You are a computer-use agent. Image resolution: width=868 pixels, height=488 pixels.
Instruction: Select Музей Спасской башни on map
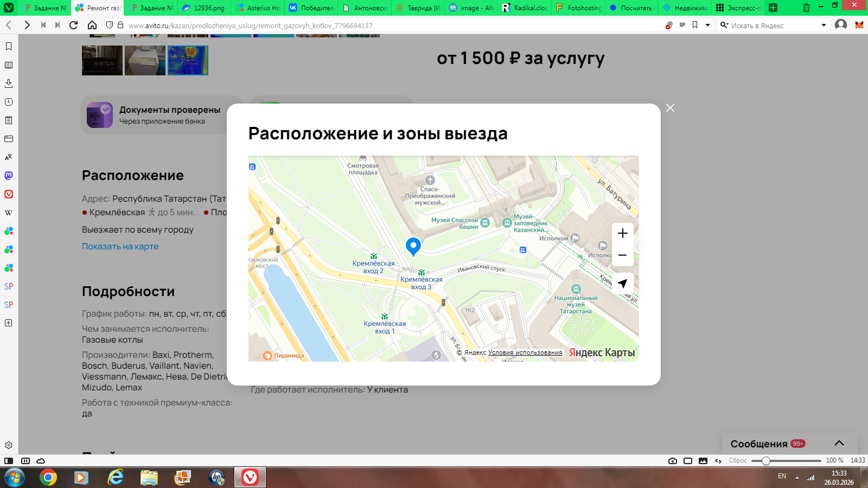click(x=461, y=223)
